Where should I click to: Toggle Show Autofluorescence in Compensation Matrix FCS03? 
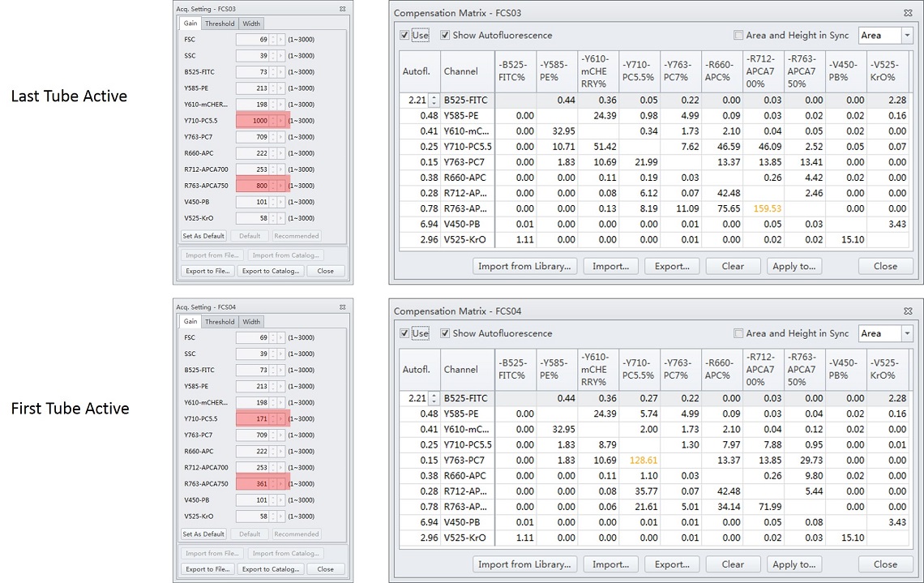(x=445, y=35)
